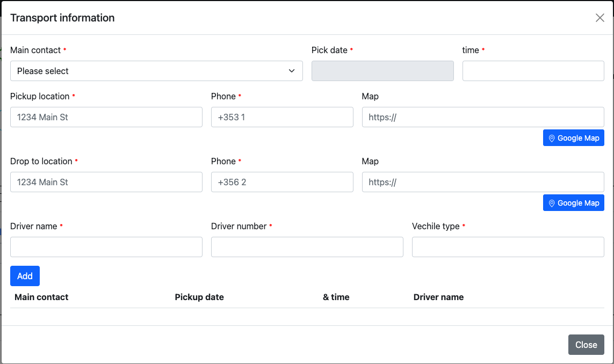This screenshot has height=364, width=614.
Task: Click the Driver name column header
Action: 438,297
